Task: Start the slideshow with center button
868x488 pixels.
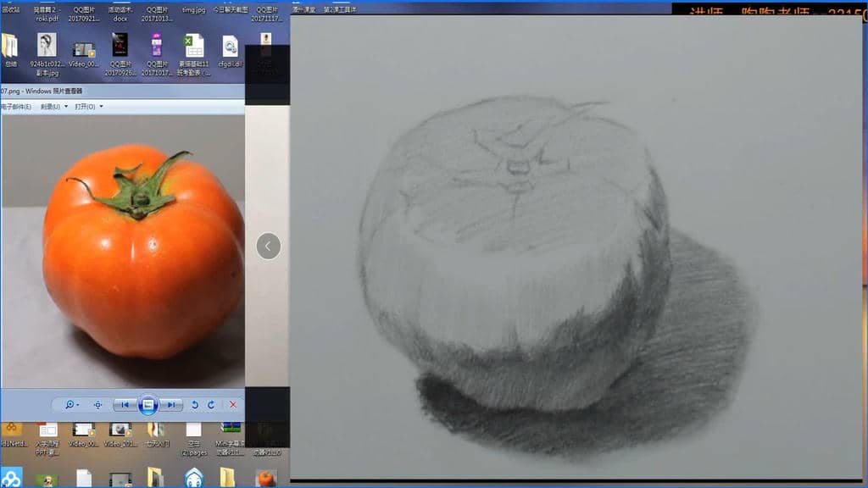Action: pyautogui.click(x=147, y=405)
